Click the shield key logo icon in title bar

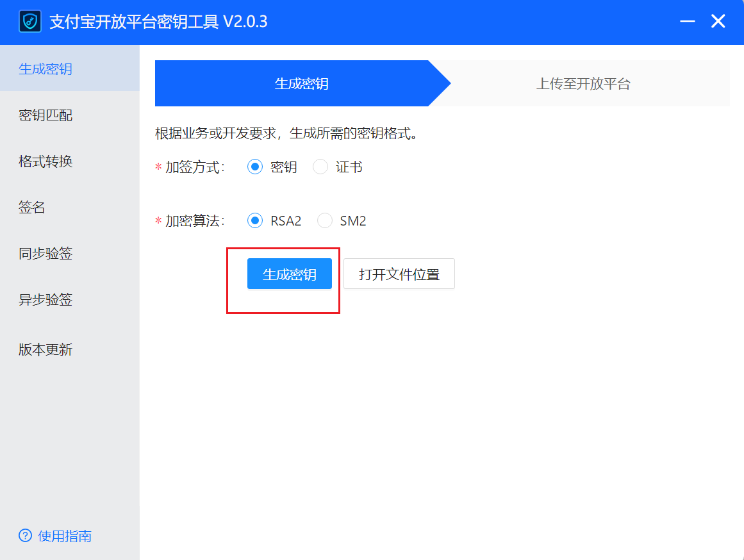tap(29, 21)
